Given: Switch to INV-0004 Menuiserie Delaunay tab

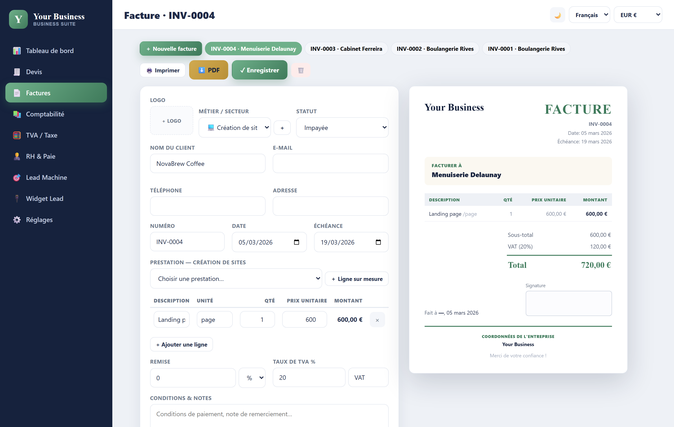Looking at the screenshot, I should pyautogui.click(x=253, y=49).
